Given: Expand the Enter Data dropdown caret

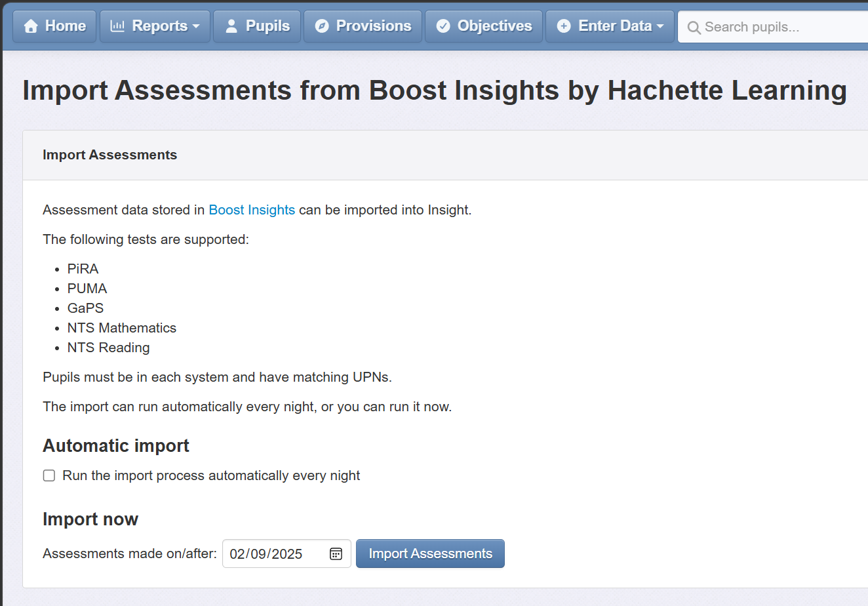Looking at the screenshot, I should (x=660, y=27).
